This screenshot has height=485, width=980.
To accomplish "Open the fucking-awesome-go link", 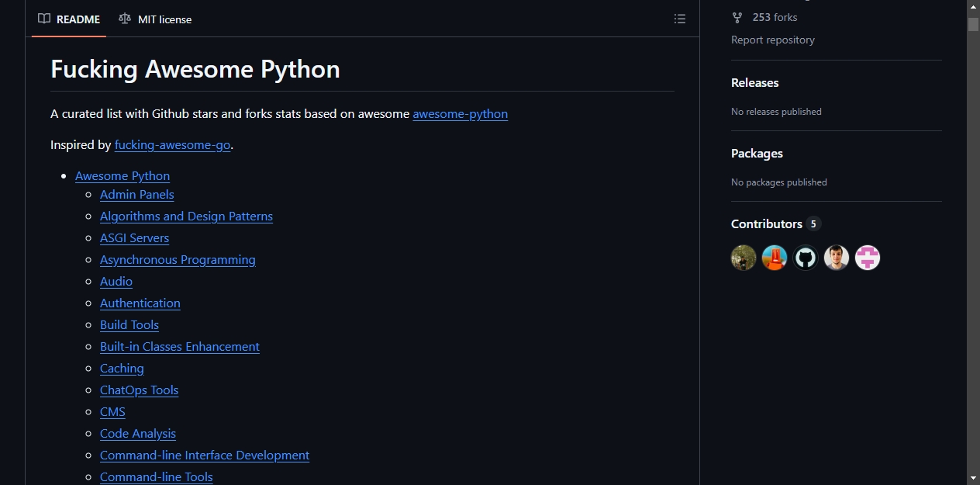I will click(x=172, y=144).
